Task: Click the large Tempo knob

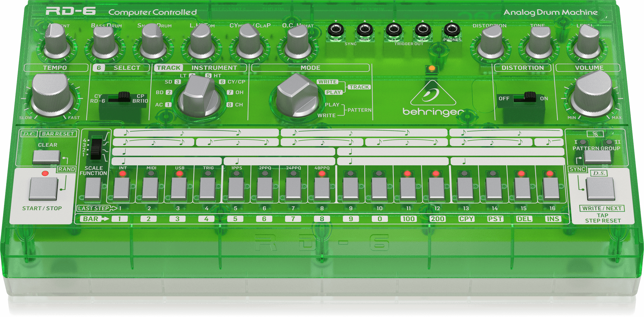Action: tap(52, 95)
